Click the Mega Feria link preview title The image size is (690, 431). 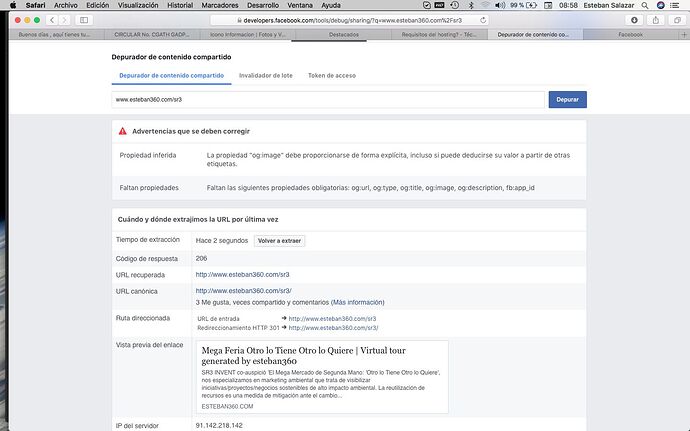pyautogui.click(x=304, y=356)
